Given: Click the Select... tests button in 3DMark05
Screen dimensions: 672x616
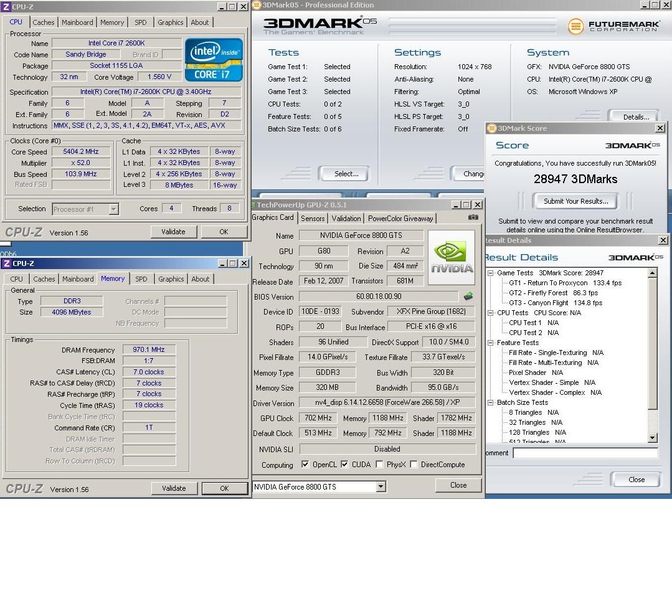Looking at the screenshot, I should pos(344,174).
